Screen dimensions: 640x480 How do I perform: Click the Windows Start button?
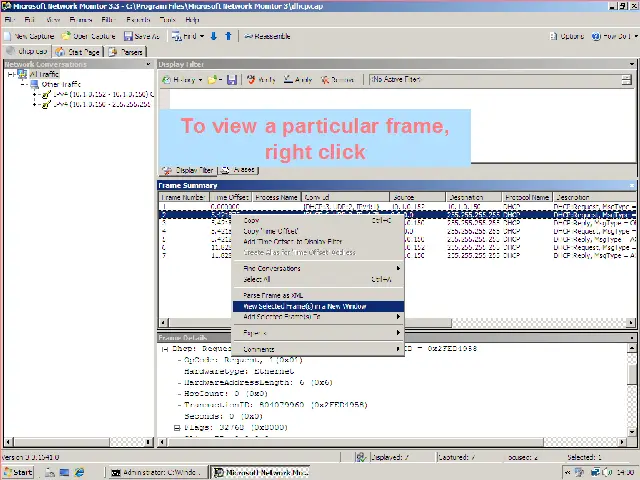coord(18,472)
